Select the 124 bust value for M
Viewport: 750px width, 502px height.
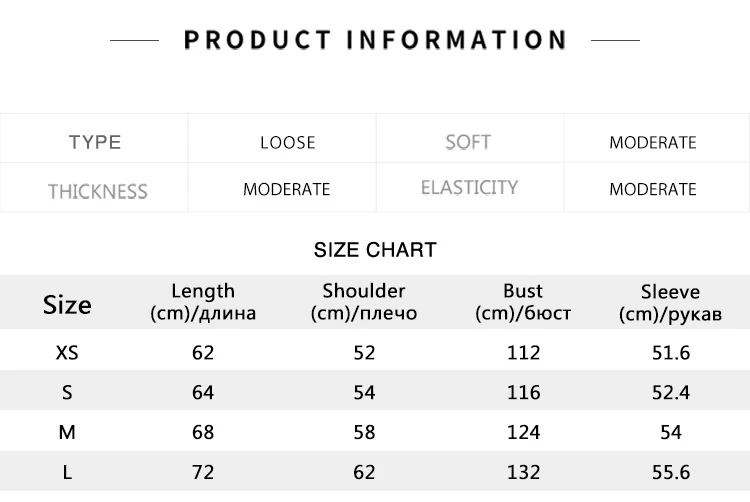(x=523, y=432)
